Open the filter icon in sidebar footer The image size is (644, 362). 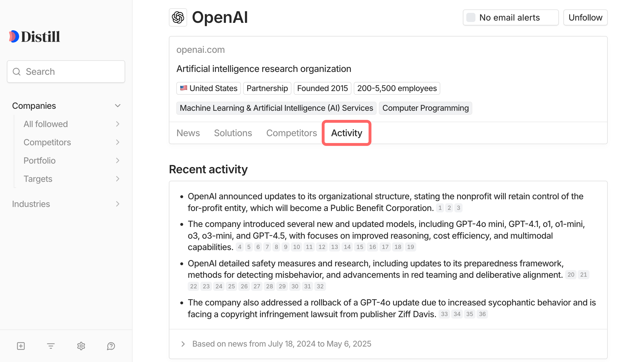(x=51, y=346)
